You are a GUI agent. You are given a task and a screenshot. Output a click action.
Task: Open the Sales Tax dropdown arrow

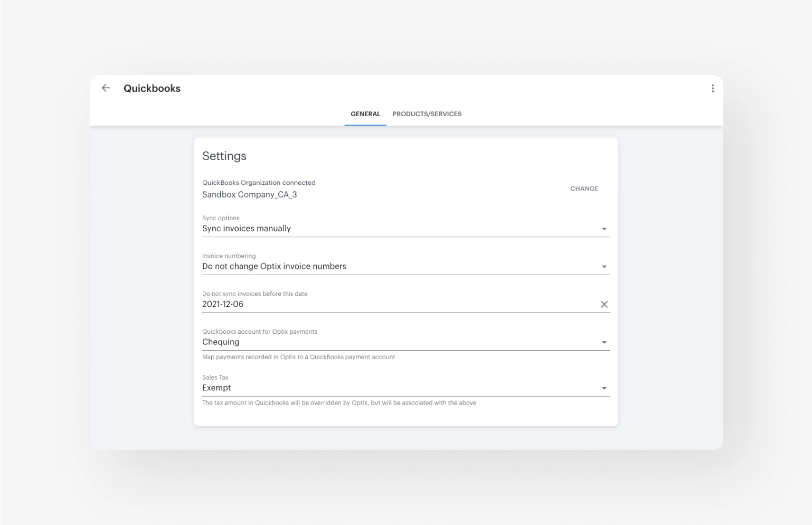tap(604, 388)
